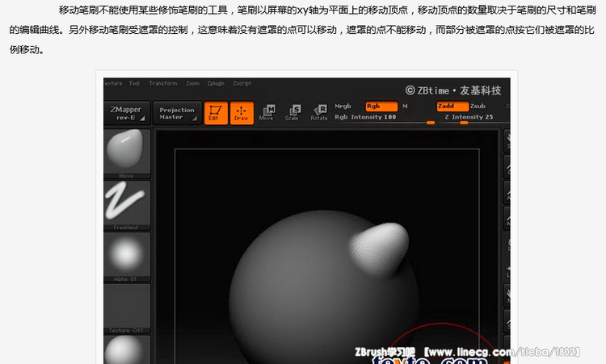
Task: Open the Texture Off selector
Action: click(x=126, y=308)
